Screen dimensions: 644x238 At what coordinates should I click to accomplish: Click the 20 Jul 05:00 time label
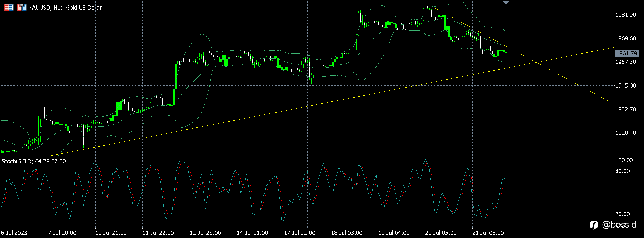coord(441,233)
